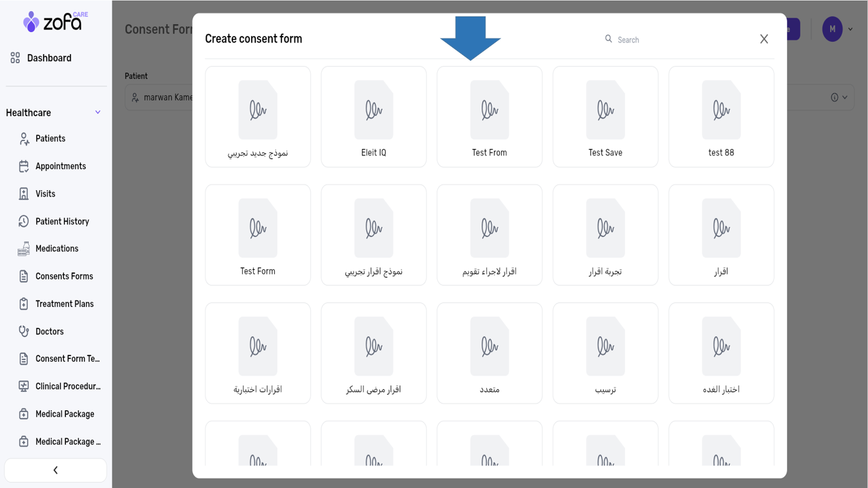Collapse the Healthcare menu section
This screenshot has height=488, width=868.
coord(98,112)
